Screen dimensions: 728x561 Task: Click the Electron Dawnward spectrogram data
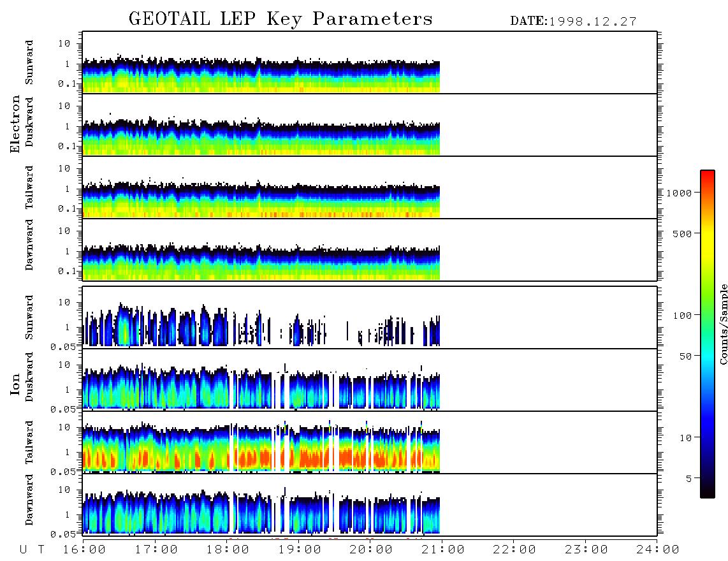[x=261, y=261]
